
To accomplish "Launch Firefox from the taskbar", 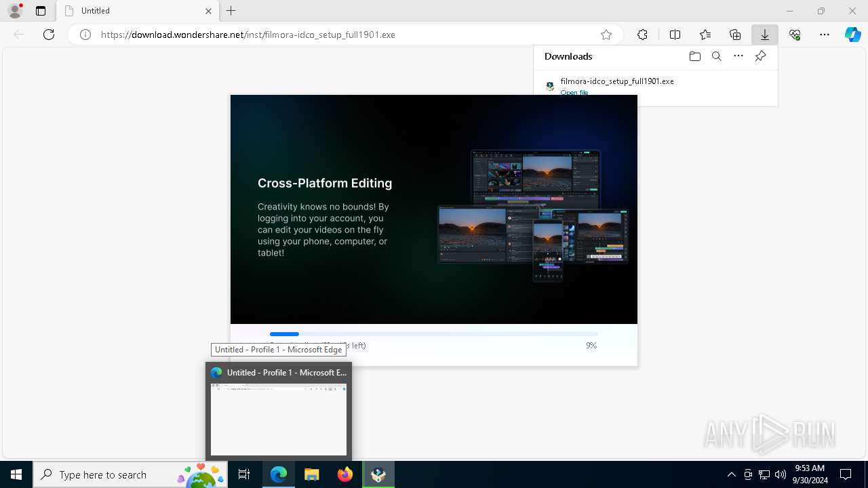I will 345,474.
